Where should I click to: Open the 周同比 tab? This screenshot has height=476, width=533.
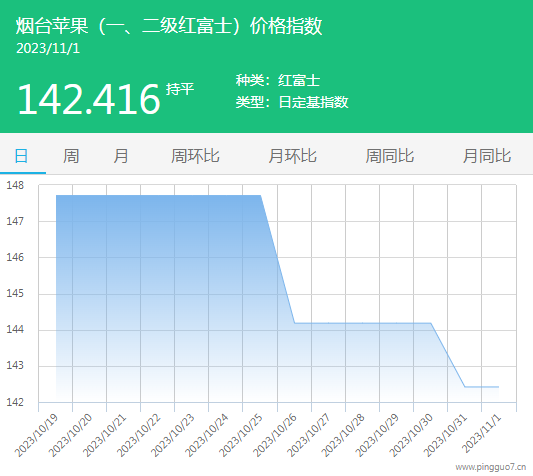click(x=390, y=156)
